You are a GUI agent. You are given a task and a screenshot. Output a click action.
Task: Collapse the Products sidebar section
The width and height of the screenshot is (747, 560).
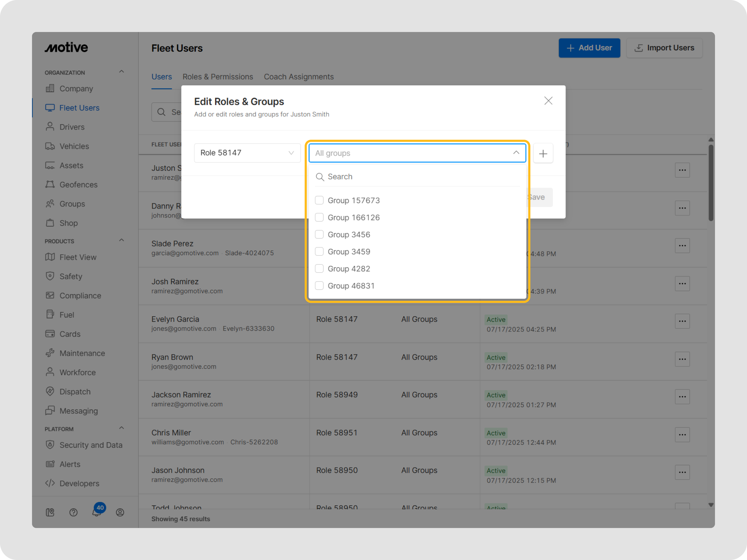(x=122, y=240)
